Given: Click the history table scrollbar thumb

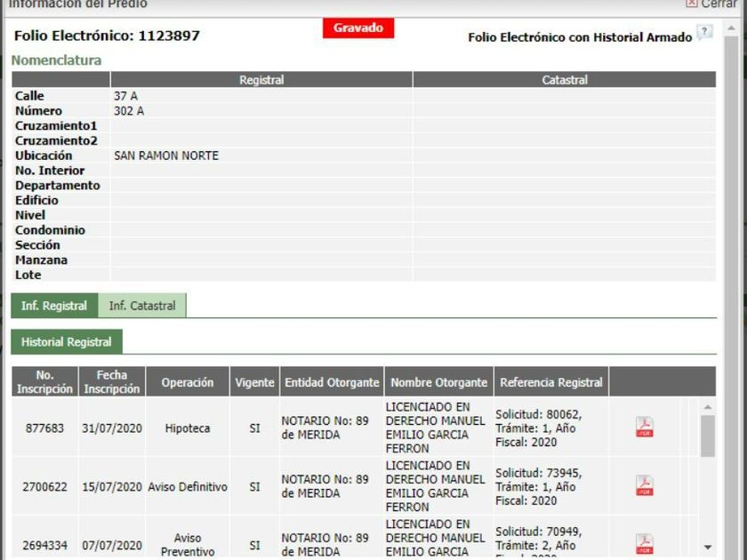Looking at the screenshot, I should coord(708,436).
